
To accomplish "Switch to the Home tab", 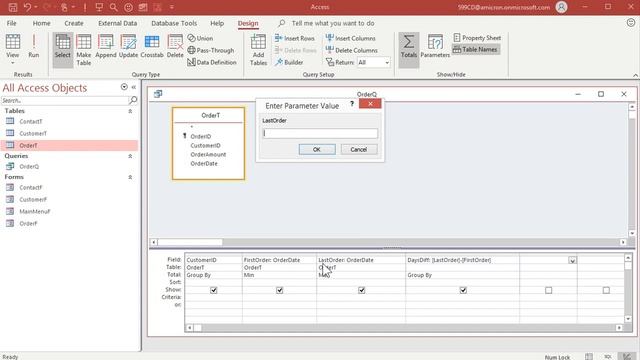I will click(42, 23).
